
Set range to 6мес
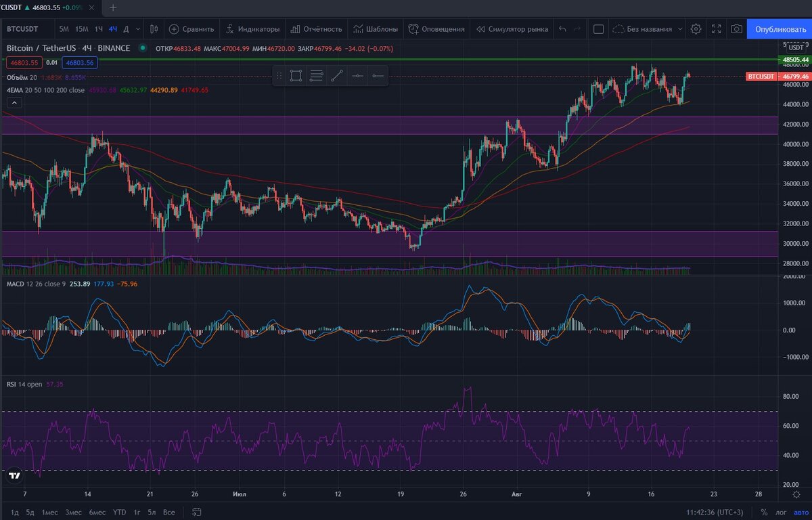click(x=97, y=512)
